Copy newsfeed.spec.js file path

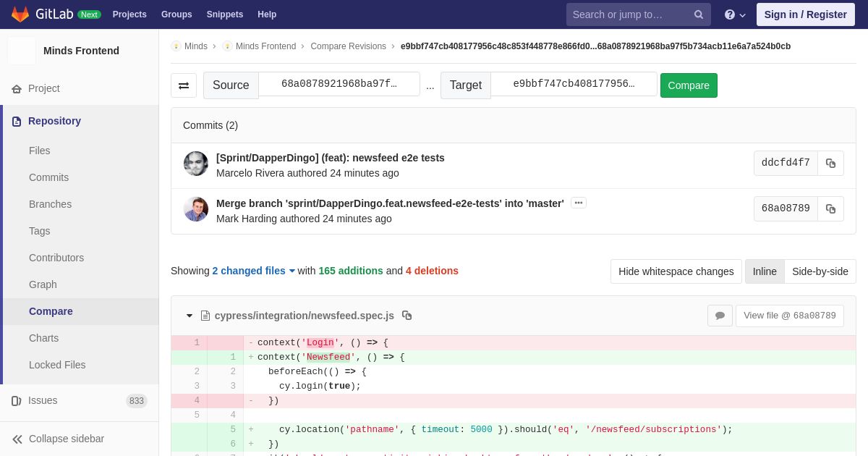tap(407, 316)
